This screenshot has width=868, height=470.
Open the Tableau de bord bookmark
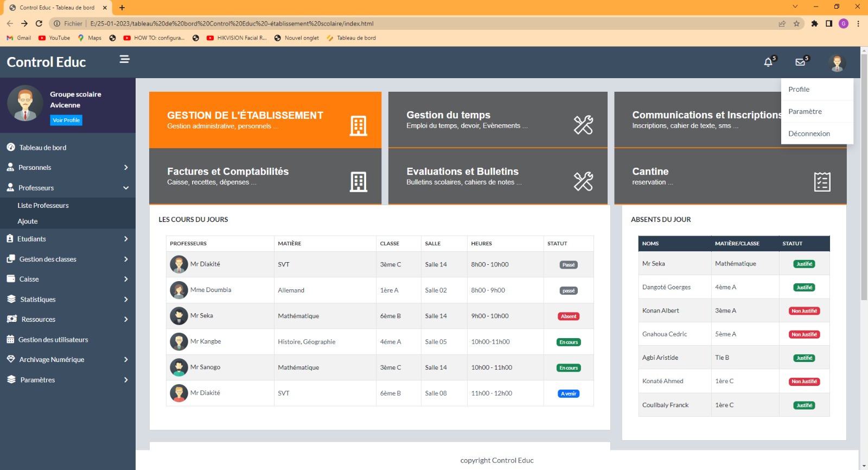coord(351,38)
